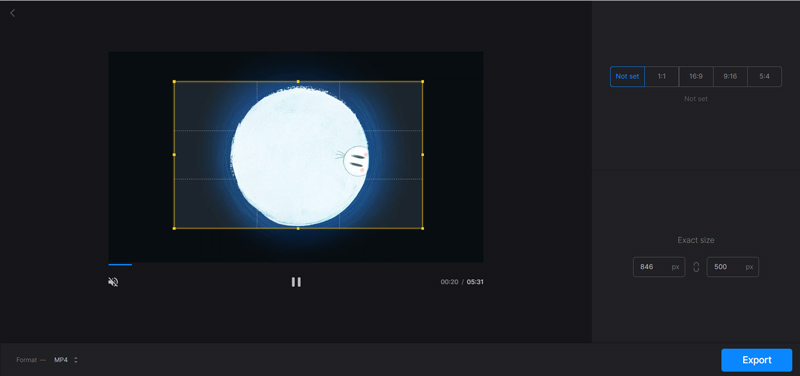Choose the 16:9 aspect ratio

point(696,77)
